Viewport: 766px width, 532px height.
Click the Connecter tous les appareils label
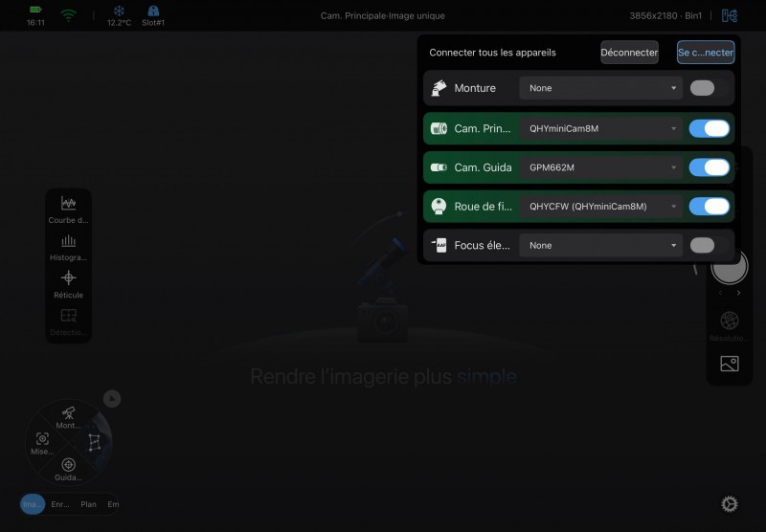492,53
